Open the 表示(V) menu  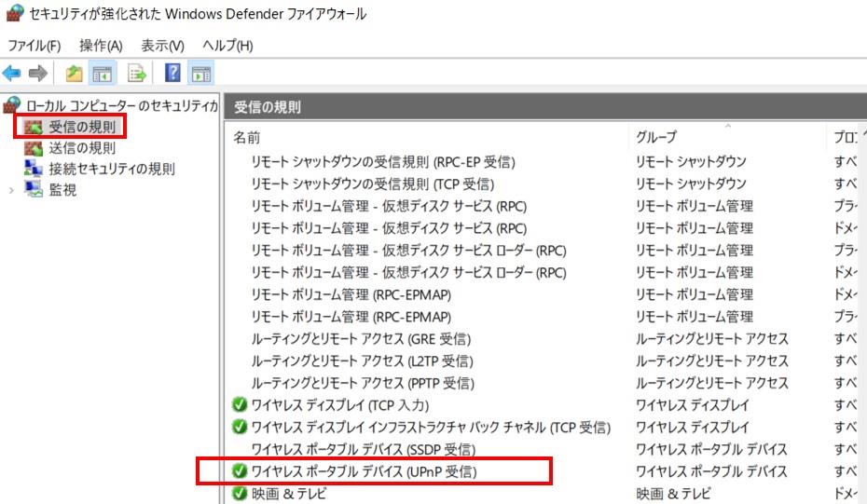[162, 46]
